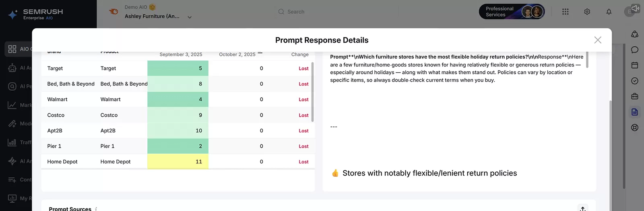Click the Lost status in the Target row

pyautogui.click(x=303, y=69)
